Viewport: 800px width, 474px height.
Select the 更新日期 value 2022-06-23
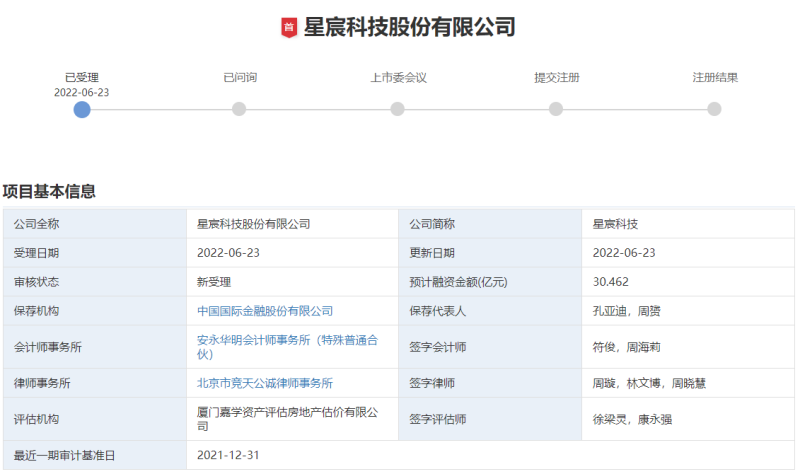(624, 253)
